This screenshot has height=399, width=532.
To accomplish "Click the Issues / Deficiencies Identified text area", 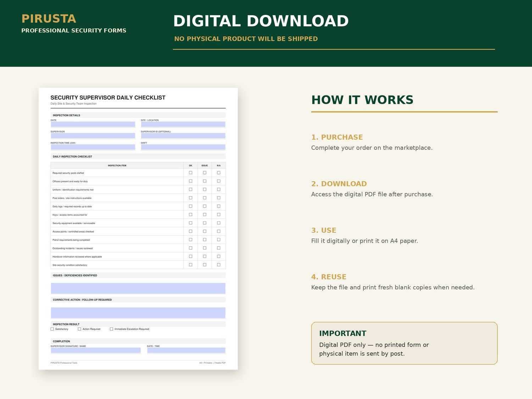I will 138,288.
